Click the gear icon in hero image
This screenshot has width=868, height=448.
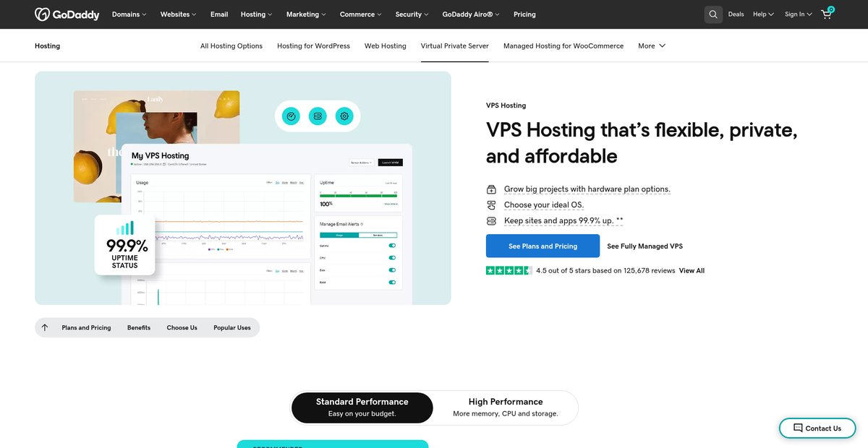pyautogui.click(x=344, y=116)
